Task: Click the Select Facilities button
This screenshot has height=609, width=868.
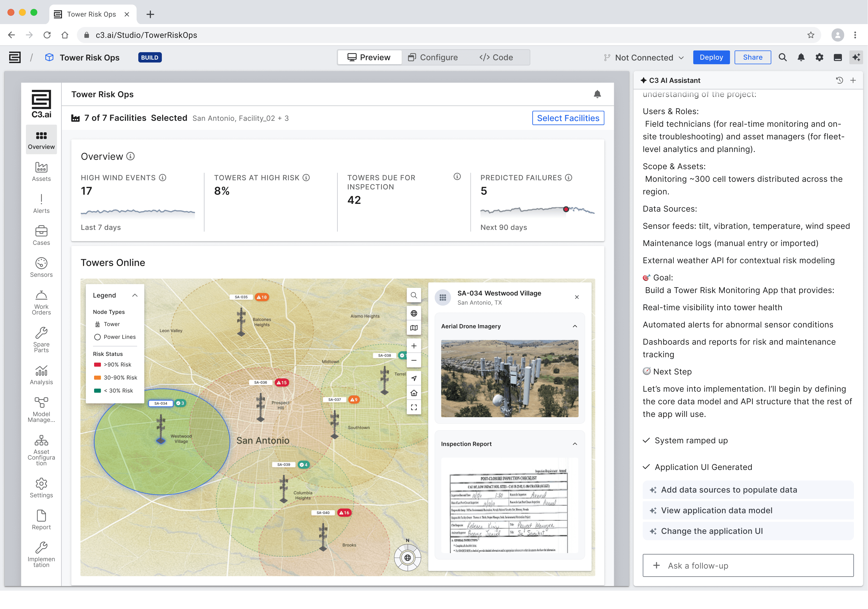Action: tap(568, 118)
